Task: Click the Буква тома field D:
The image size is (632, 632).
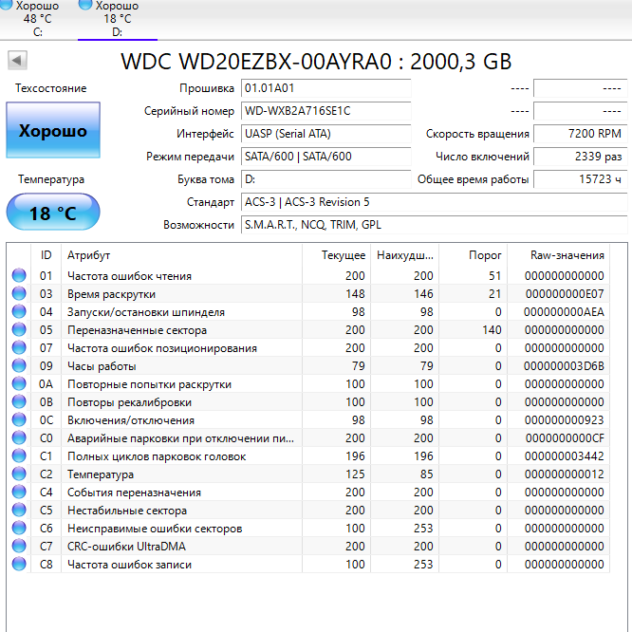Action: coord(326,179)
